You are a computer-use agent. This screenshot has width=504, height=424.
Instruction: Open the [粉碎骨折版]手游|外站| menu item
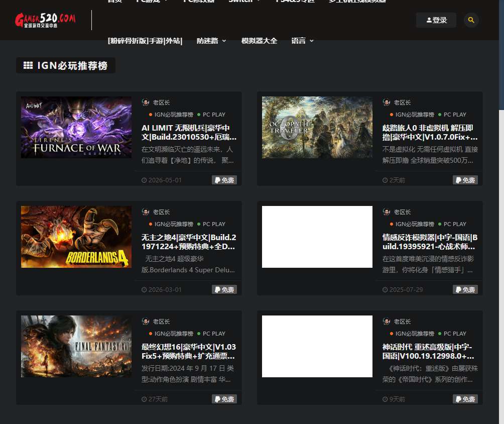pos(145,41)
